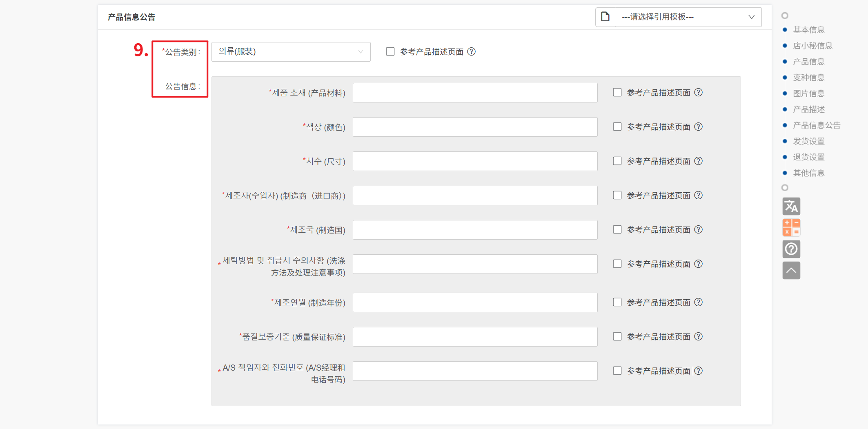Navigate to 发货设置 section
The width and height of the screenshot is (868, 429).
pyautogui.click(x=808, y=141)
